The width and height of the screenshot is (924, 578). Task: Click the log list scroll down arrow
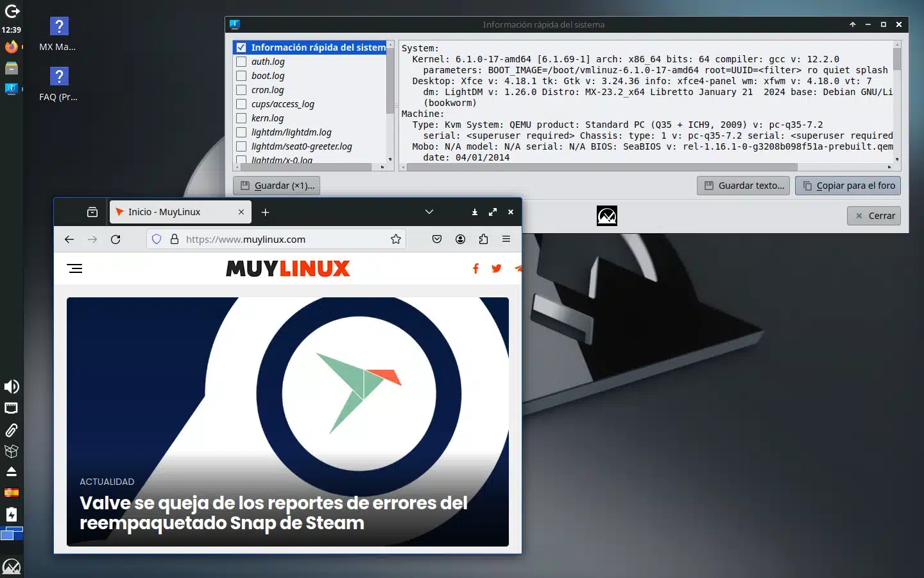point(390,159)
